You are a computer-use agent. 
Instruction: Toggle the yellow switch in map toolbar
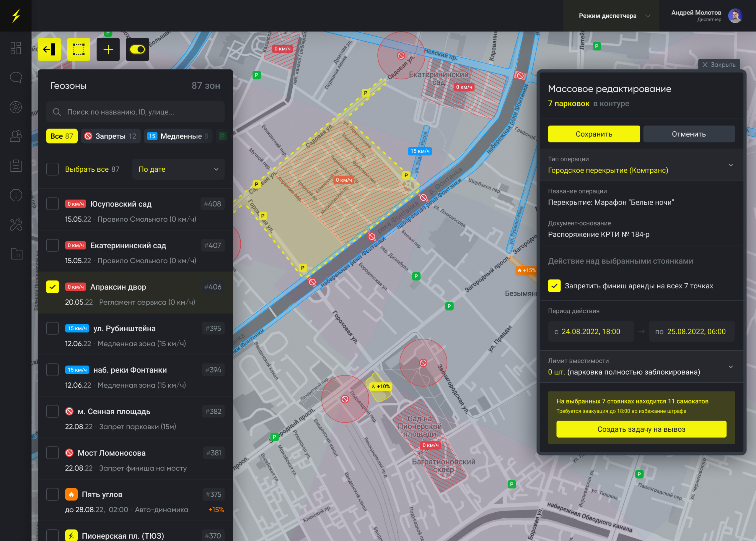[138, 49]
